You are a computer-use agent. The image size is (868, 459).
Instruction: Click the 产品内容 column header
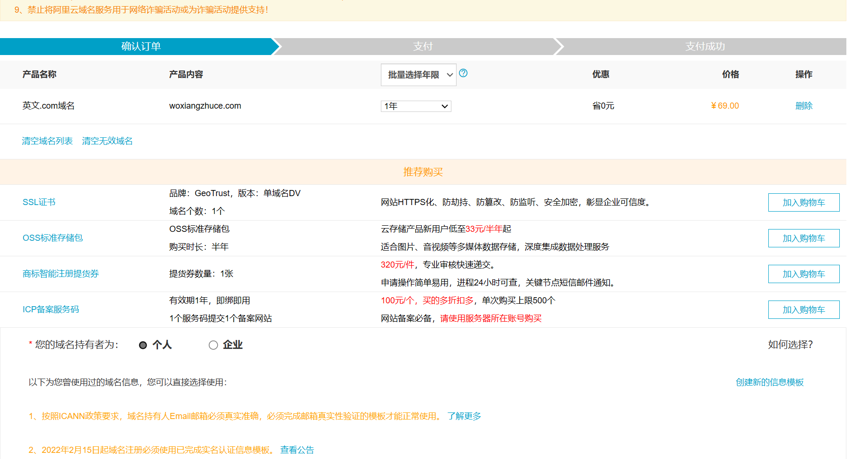tap(186, 74)
